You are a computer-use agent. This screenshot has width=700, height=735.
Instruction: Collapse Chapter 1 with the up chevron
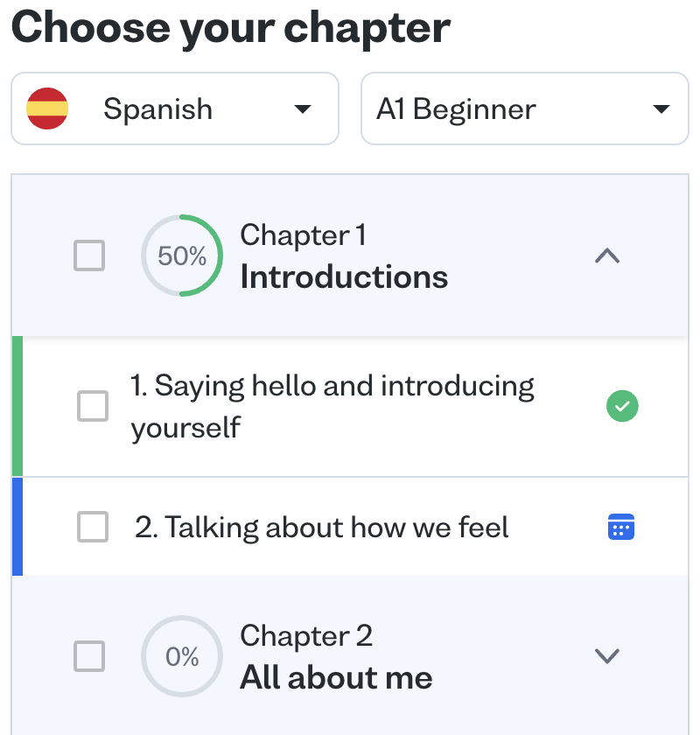(606, 256)
